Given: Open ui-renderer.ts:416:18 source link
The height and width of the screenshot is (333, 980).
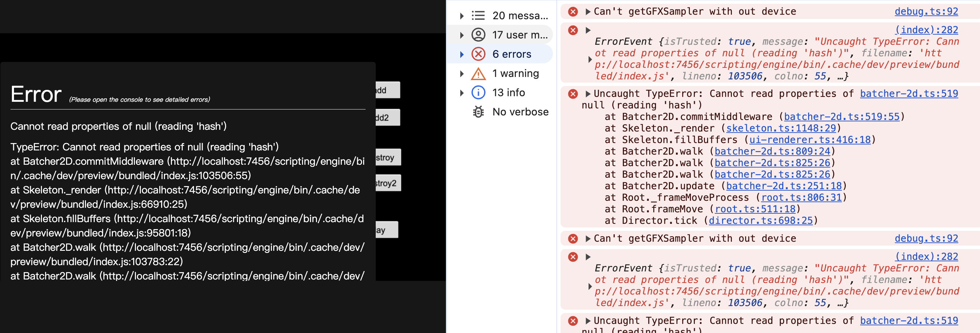Looking at the screenshot, I should tap(809, 140).
